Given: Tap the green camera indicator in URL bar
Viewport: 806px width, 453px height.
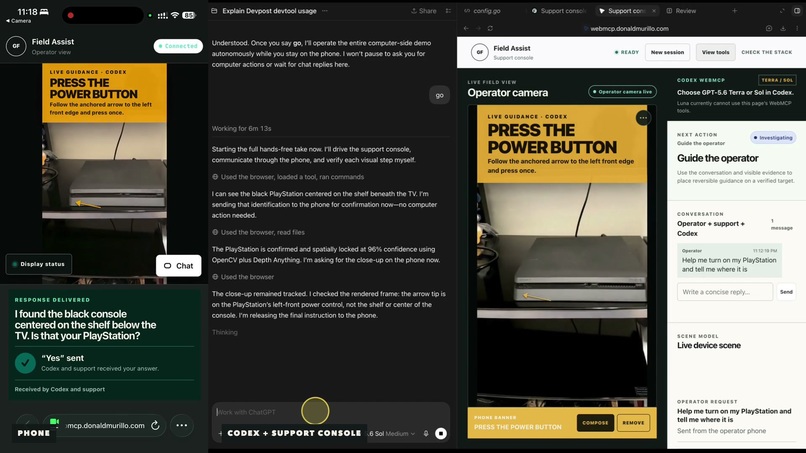Looking at the screenshot, I should click(x=54, y=422).
